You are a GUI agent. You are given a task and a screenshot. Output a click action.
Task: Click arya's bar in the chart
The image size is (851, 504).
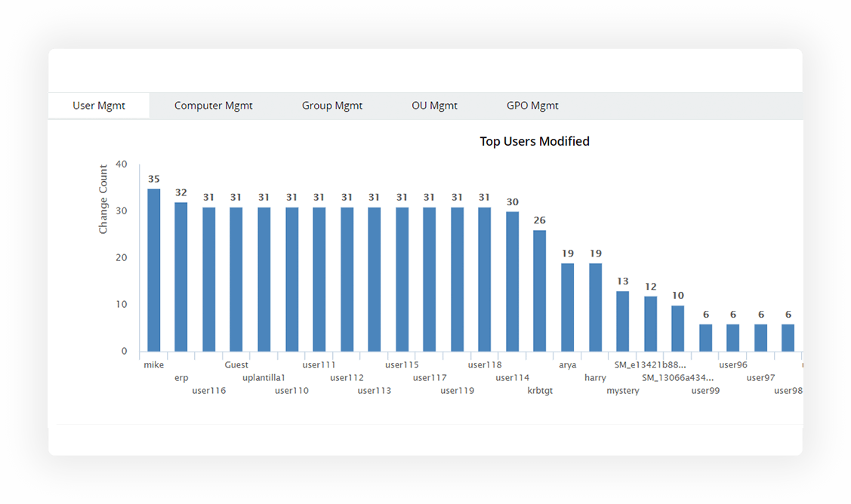566,306
